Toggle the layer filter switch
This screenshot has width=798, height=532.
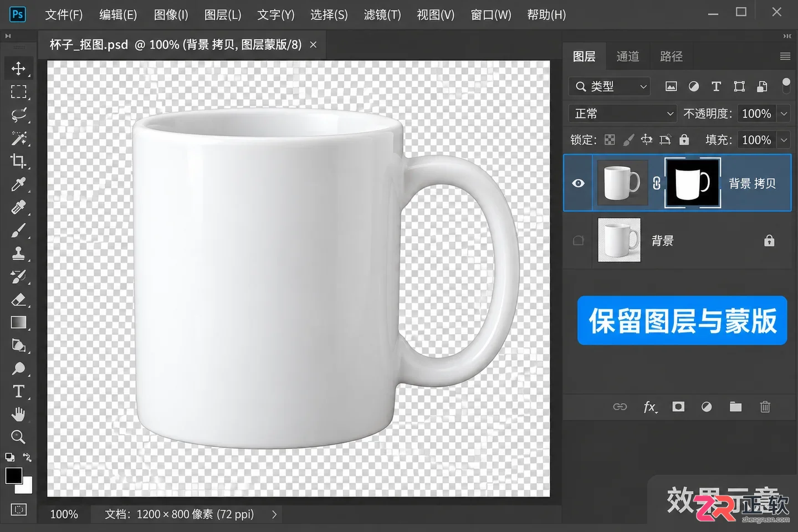point(786,86)
